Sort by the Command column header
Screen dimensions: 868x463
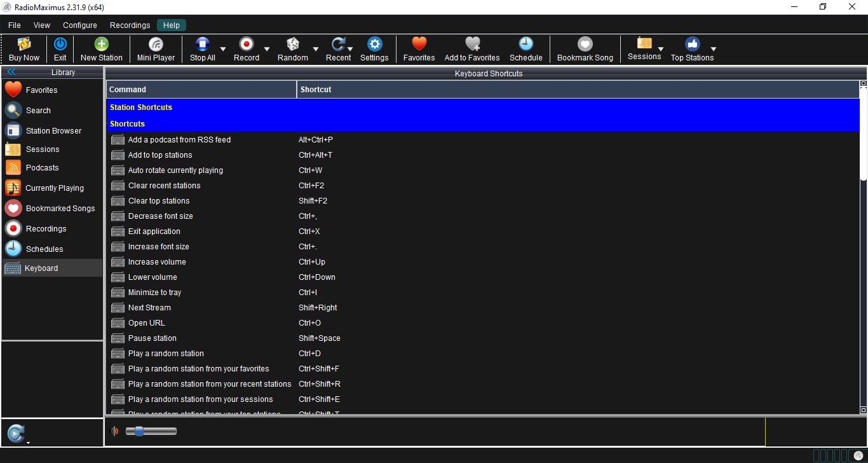pos(201,90)
